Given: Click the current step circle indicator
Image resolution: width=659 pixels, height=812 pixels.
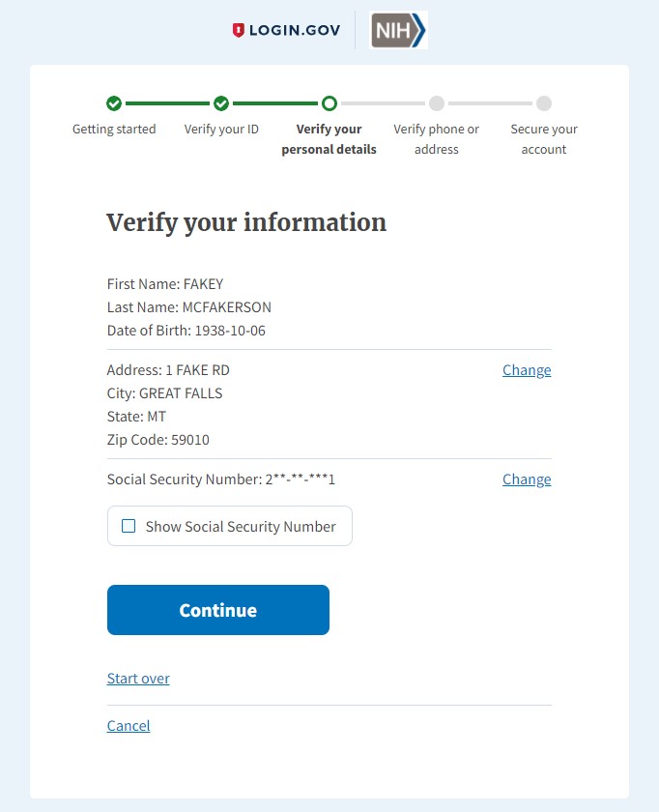Looking at the screenshot, I should click(x=329, y=102).
